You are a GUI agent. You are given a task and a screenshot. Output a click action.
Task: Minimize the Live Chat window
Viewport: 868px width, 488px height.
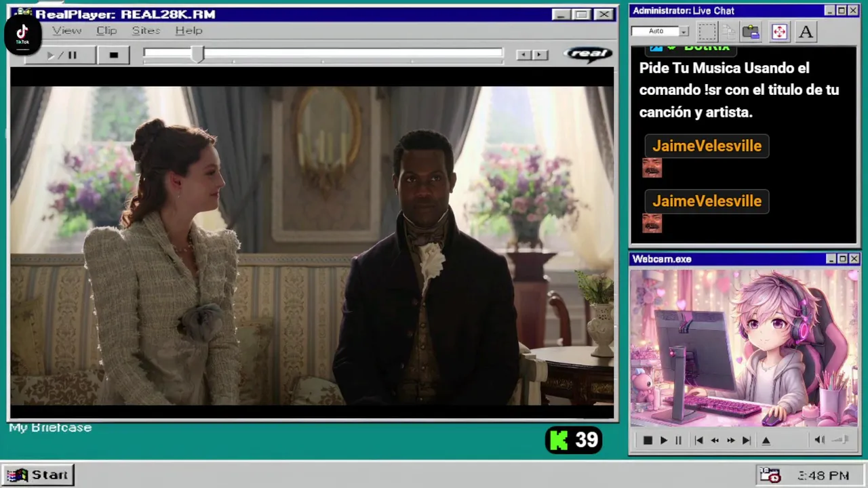pyautogui.click(x=829, y=10)
